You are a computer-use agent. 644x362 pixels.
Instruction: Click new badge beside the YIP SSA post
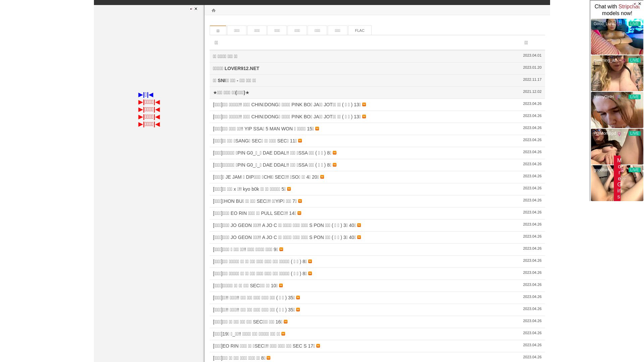(317, 129)
